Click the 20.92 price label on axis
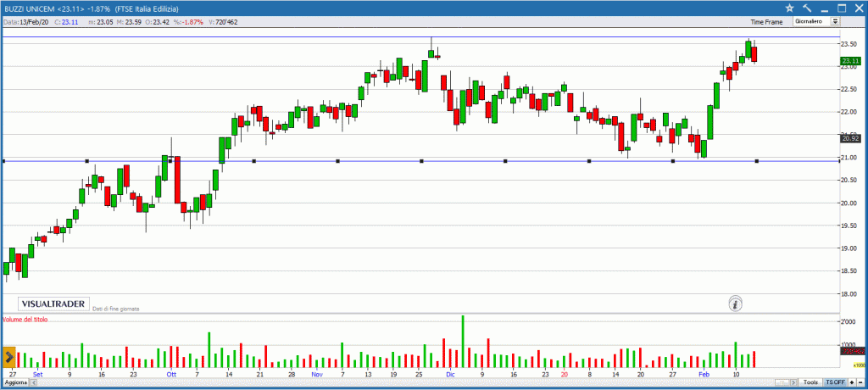The height and width of the screenshot is (390, 868). tap(849, 138)
